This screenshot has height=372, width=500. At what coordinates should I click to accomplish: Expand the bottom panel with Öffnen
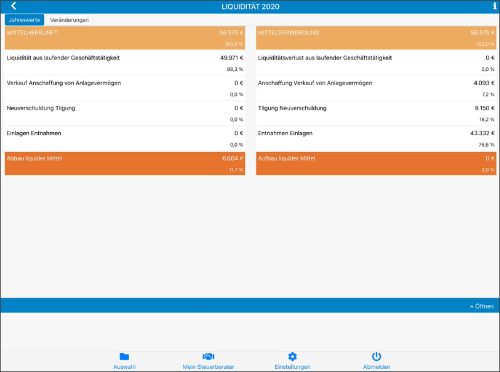coord(482,306)
